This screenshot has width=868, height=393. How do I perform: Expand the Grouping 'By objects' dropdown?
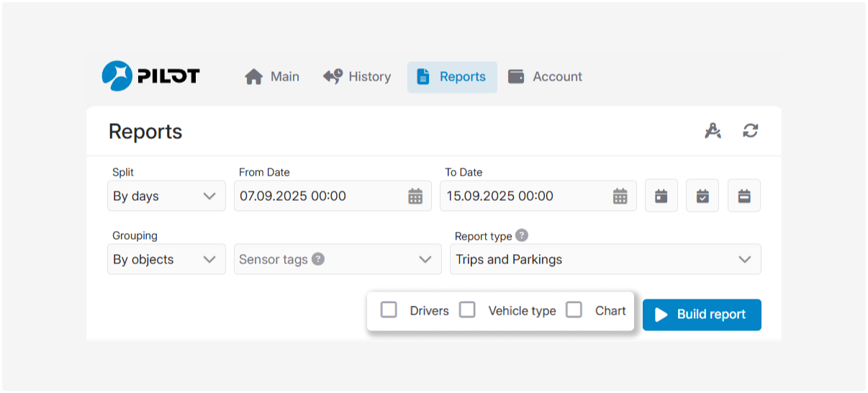(166, 259)
